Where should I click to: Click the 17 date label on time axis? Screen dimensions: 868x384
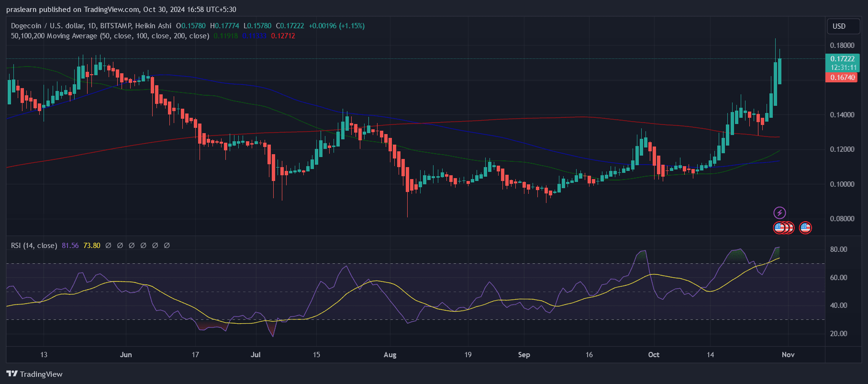pos(195,355)
